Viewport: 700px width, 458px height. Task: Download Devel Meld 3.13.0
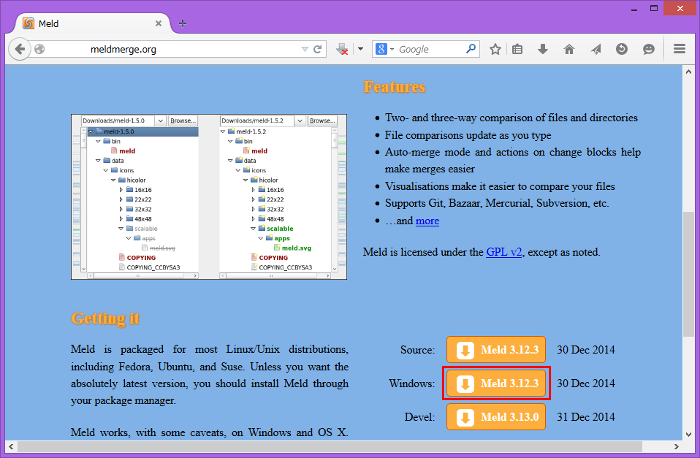(x=496, y=417)
